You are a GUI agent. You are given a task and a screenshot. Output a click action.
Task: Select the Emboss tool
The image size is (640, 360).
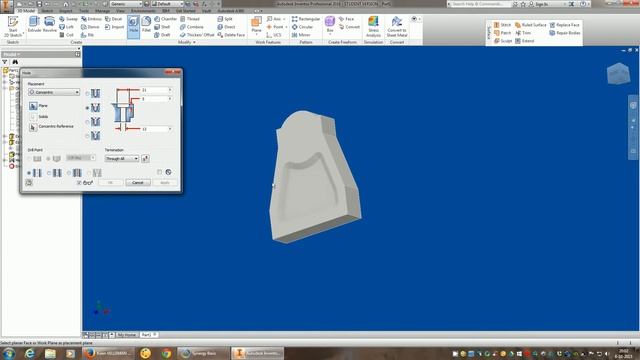[x=91, y=19]
